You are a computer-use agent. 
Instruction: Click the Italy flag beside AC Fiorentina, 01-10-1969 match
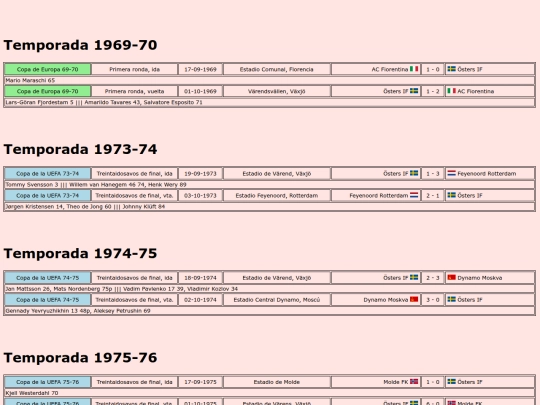(451, 91)
